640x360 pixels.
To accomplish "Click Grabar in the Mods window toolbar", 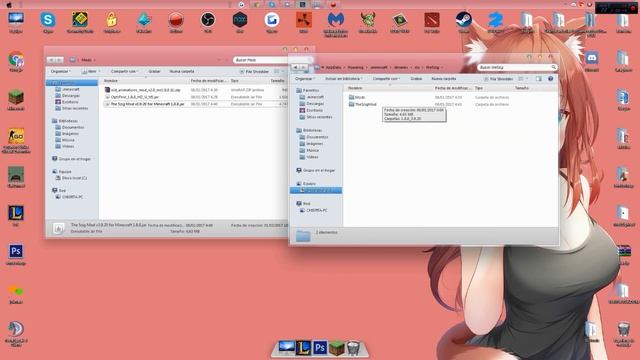I will pyautogui.click(x=154, y=71).
